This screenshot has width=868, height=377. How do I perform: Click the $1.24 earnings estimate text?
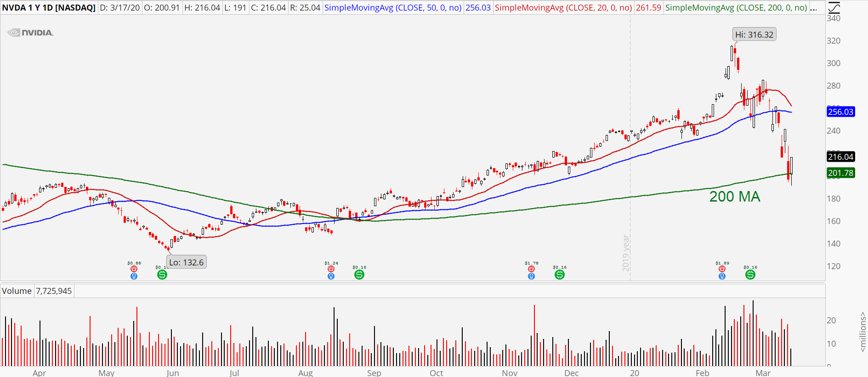click(331, 263)
